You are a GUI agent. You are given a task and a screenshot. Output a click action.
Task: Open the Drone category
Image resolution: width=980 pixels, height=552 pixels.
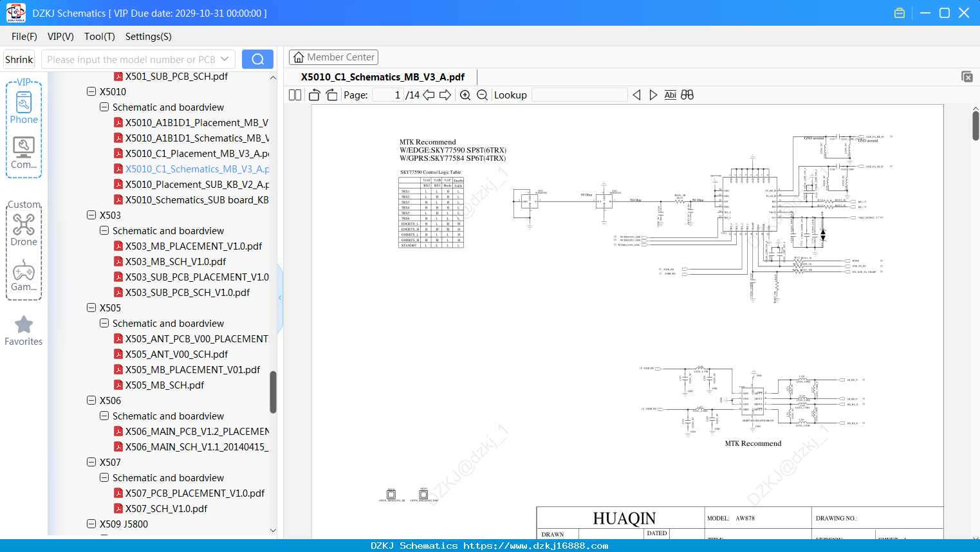(24, 230)
